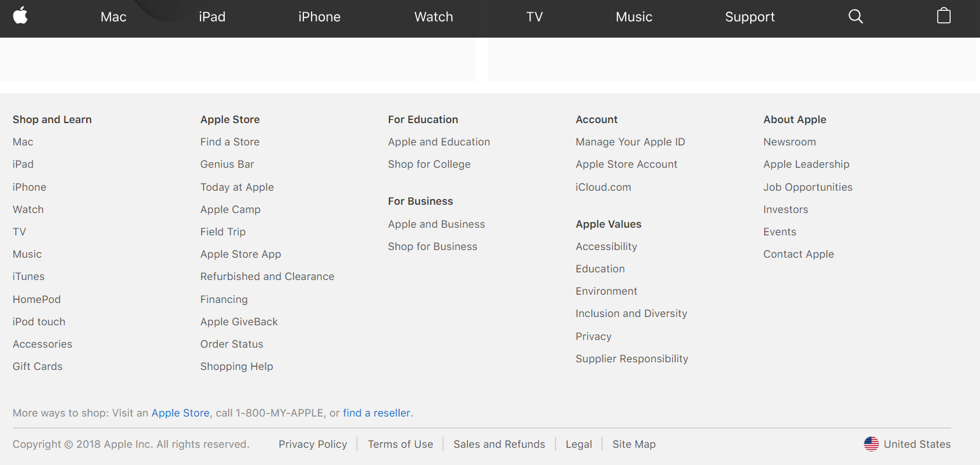Click the find a reseller link
980x465 pixels.
tap(376, 413)
